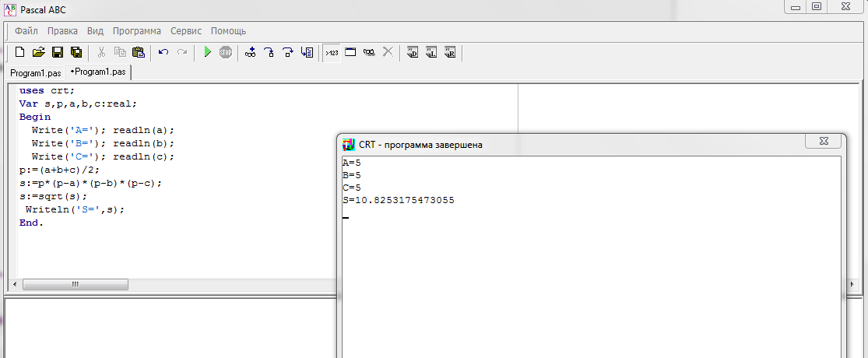Click the New file icon
This screenshot has height=358, width=868.
20,52
